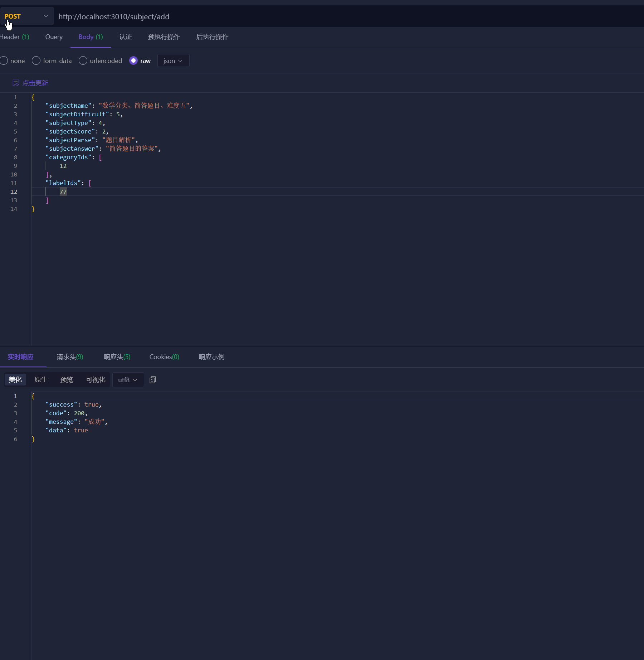Select the none body type radio

click(4, 61)
